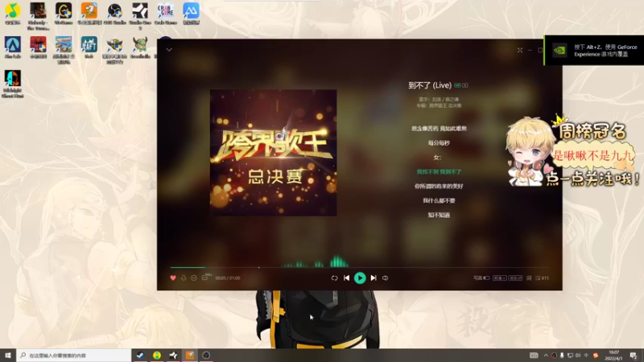Viewport: 644px width, 362px height.
Task: Open the quality badge next to song title
Action: (x=457, y=85)
